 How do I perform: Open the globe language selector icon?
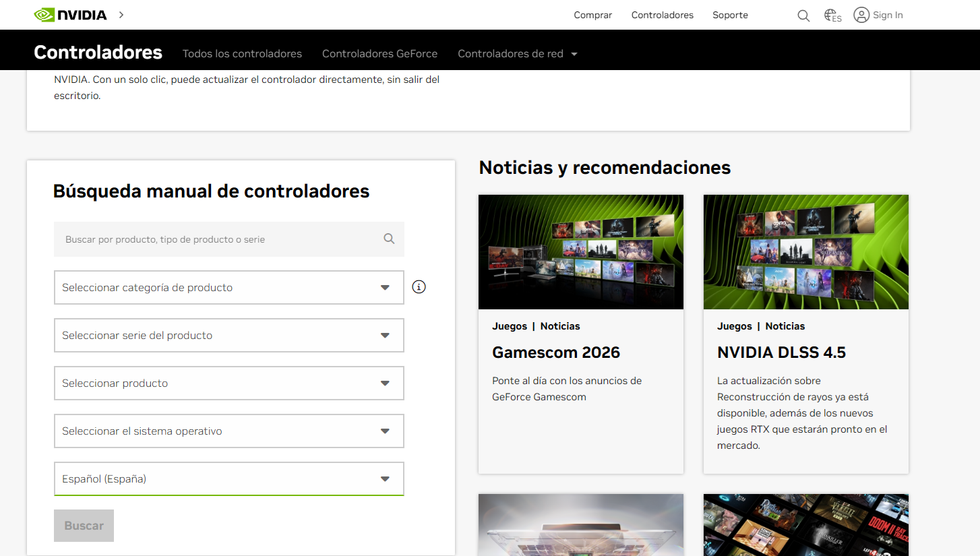(x=832, y=16)
